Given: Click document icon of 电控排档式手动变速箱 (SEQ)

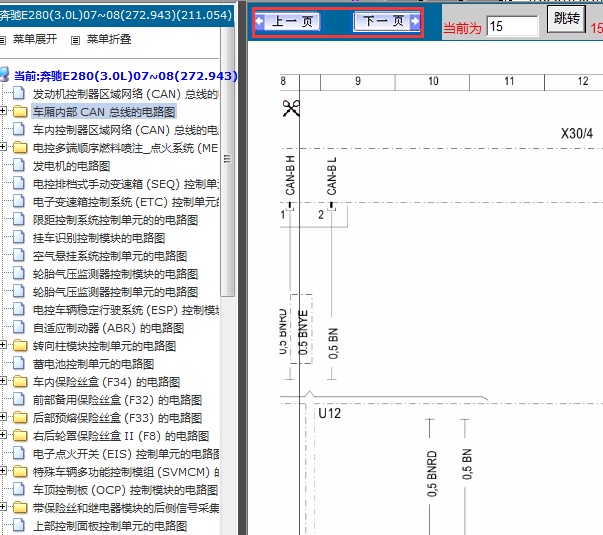Looking at the screenshot, I should [x=19, y=183].
